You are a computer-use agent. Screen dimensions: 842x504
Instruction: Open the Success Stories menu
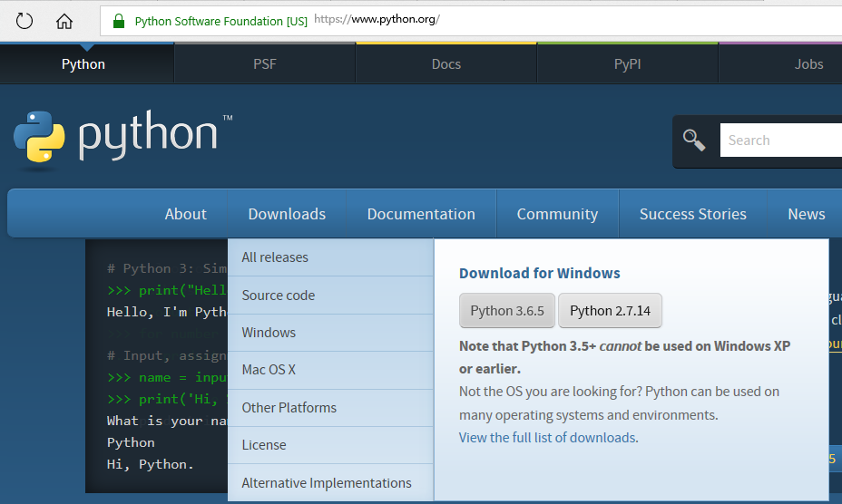692,214
